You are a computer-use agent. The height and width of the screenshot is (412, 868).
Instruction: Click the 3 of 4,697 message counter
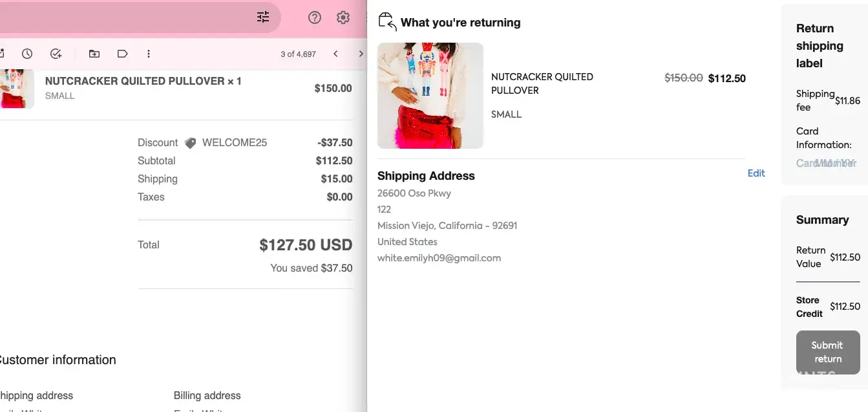(298, 54)
